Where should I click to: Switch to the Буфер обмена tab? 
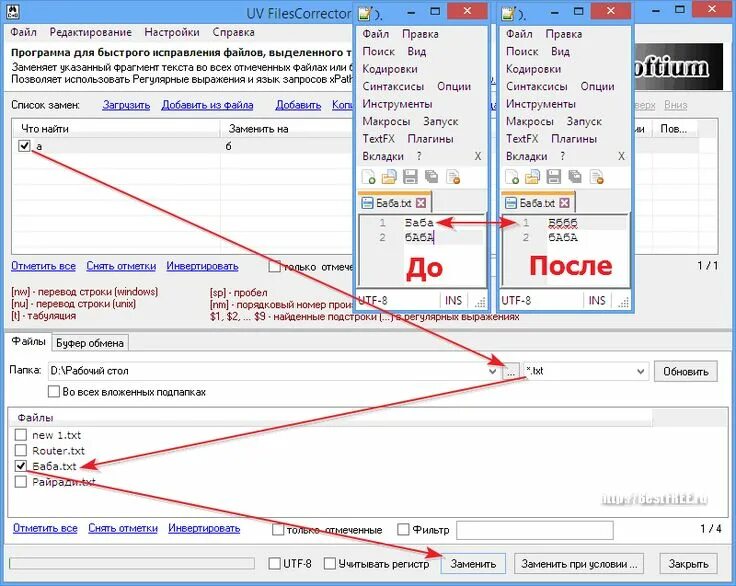pos(90,343)
